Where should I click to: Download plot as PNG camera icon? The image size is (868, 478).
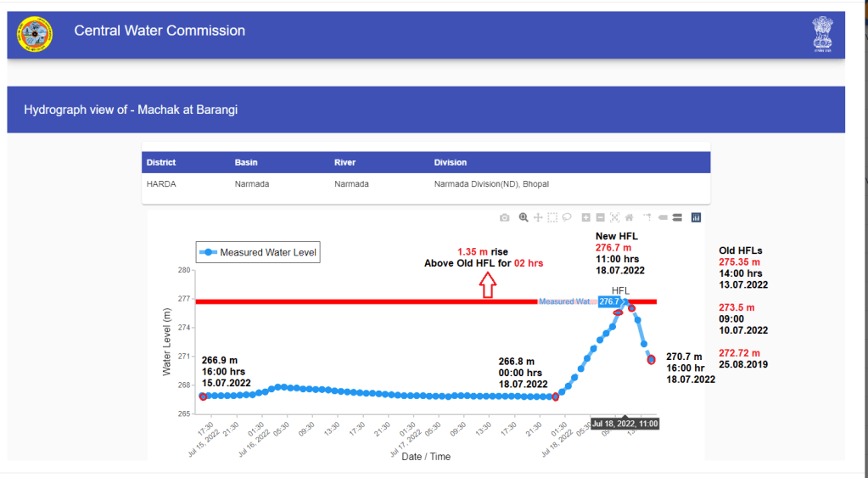pos(505,217)
